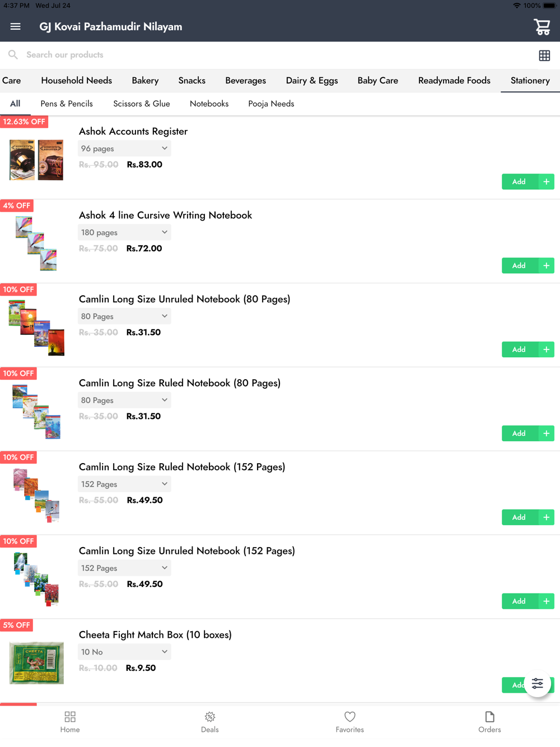Open the Deals section
The width and height of the screenshot is (560, 747).
[x=210, y=722]
